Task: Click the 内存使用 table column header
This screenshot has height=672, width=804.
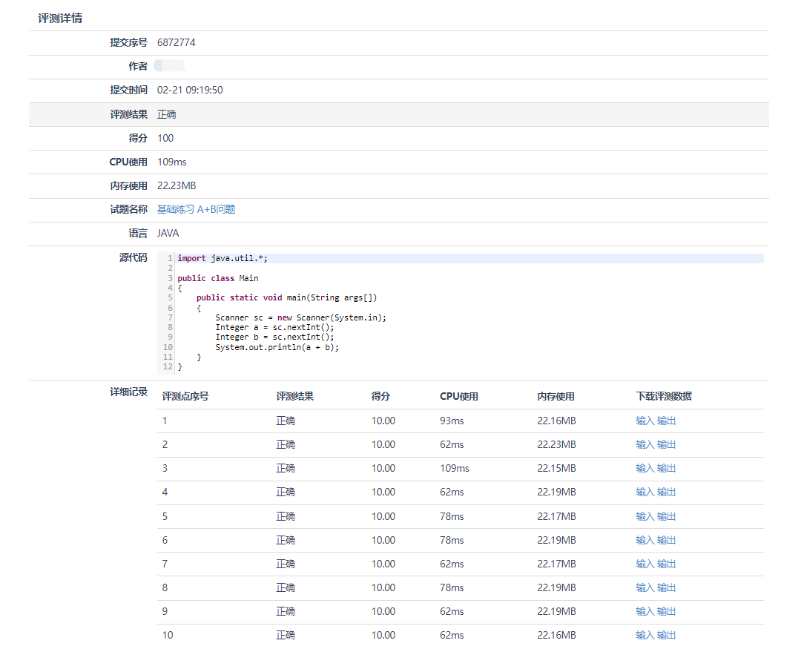Action: click(x=556, y=397)
